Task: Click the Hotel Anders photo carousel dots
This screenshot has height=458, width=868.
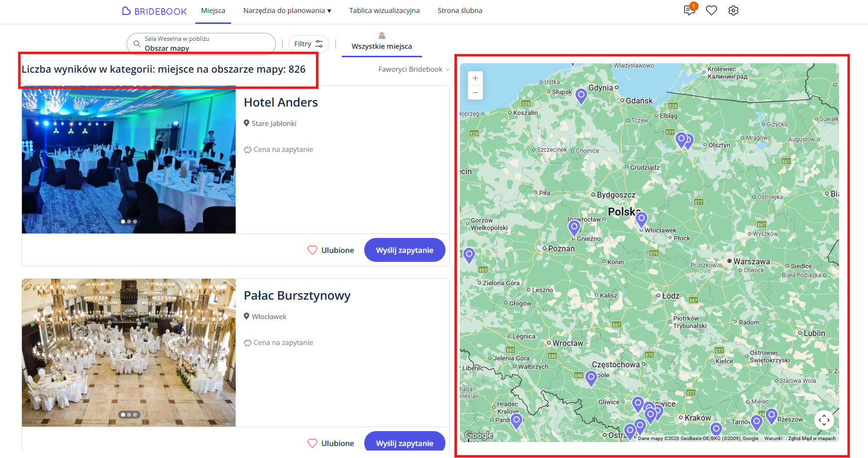Action: (x=129, y=222)
